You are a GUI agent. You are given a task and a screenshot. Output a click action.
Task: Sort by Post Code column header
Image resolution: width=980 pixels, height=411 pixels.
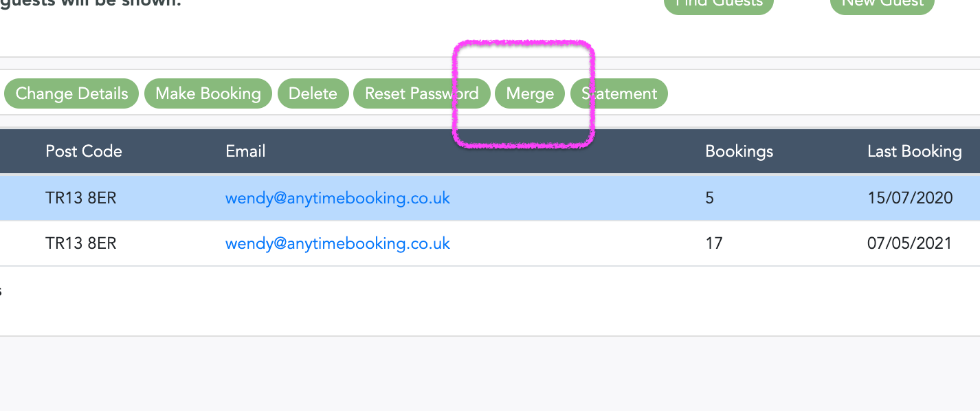84,151
